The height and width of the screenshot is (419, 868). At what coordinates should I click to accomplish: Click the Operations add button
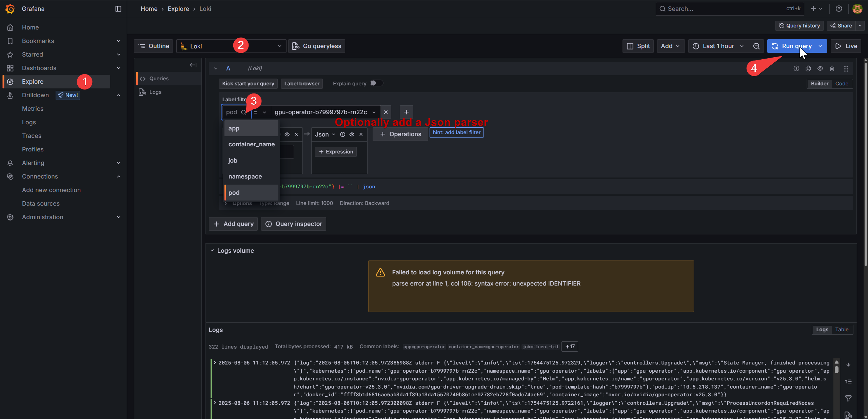400,134
